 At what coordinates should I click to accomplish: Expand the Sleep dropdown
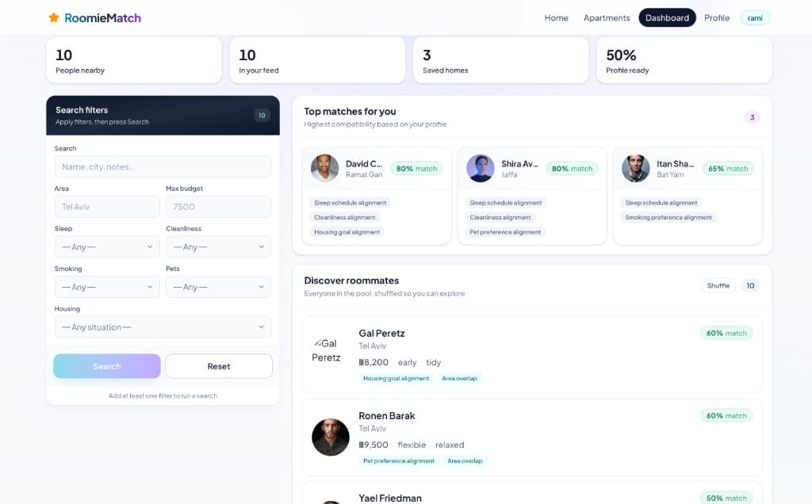click(107, 246)
